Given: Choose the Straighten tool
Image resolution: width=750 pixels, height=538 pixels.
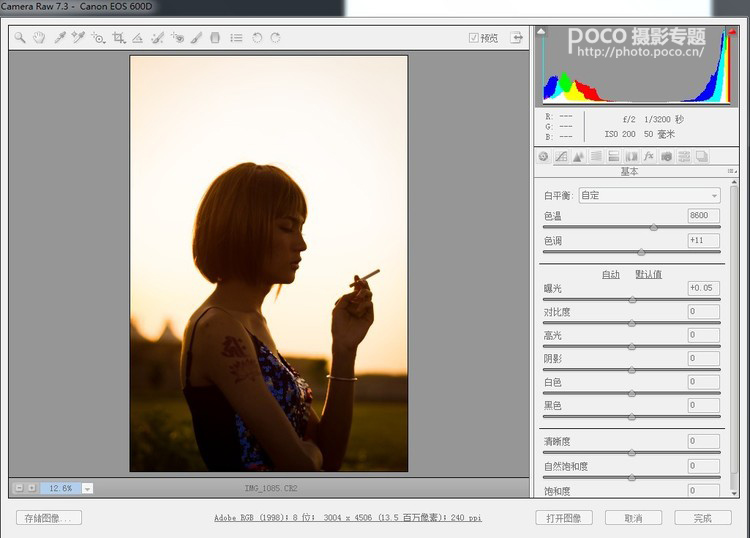Looking at the screenshot, I should (x=138, y=37).
